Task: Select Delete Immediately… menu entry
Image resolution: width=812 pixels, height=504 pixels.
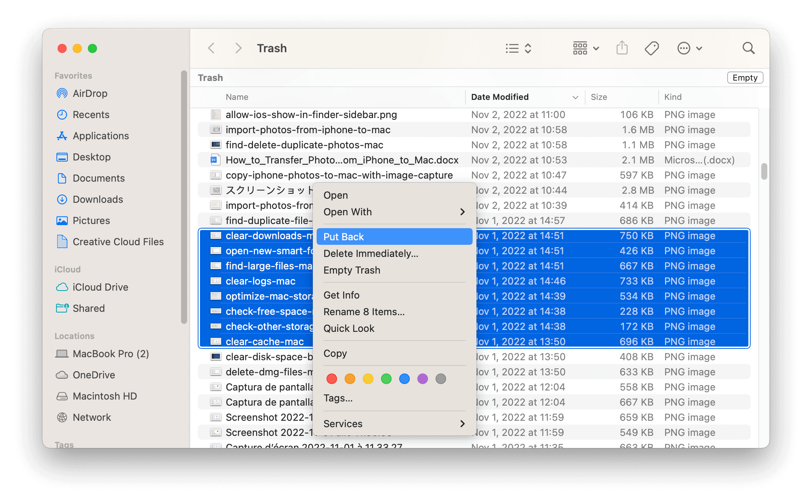Action: click(x=371, y=254)
